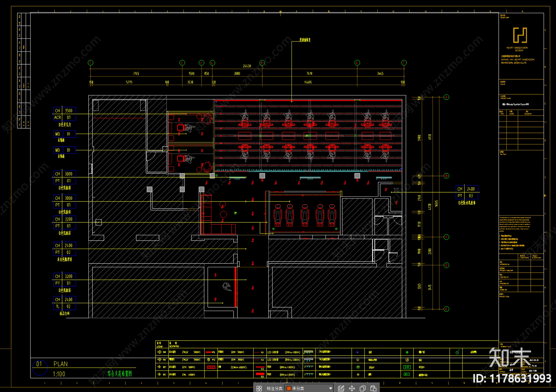Click the callout label above the plan
The image size is (556, 392).
pos(305,40)
